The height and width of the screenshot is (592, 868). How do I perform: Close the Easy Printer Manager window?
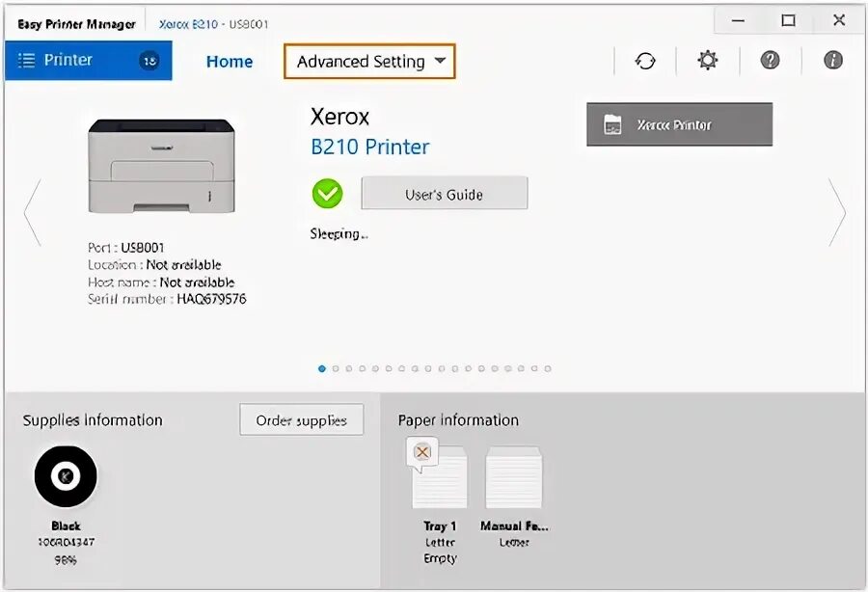[x=839, y=20]
